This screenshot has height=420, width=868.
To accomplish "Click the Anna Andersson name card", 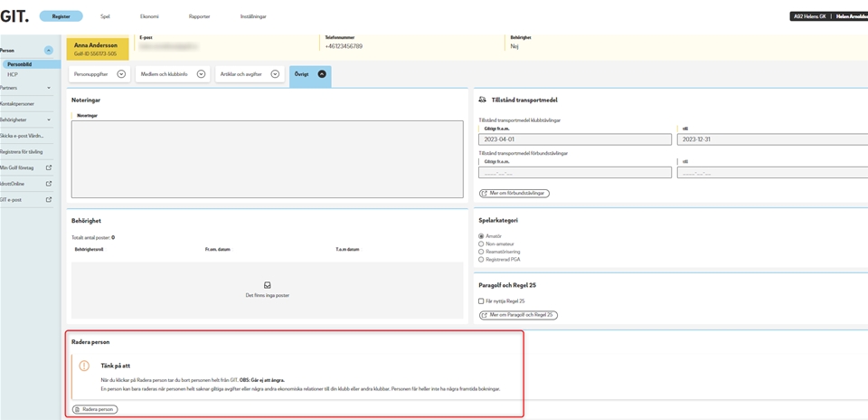I will pyautogui.click(x=98, y=49).
